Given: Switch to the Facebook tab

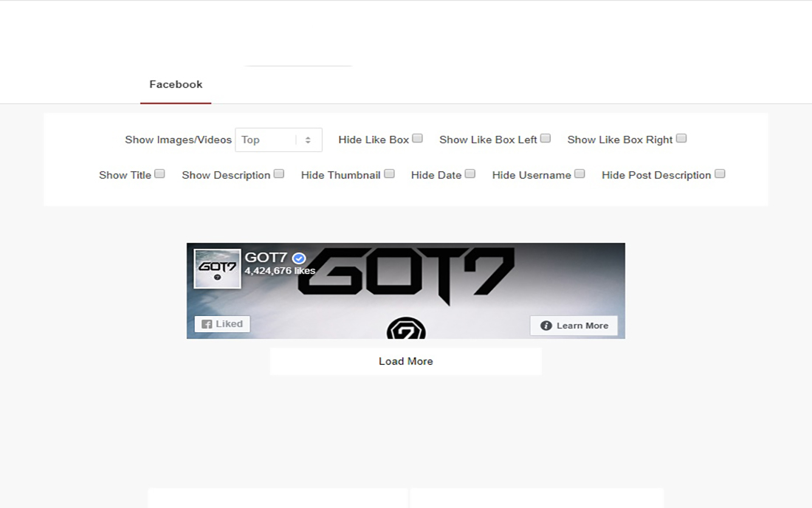Looking at the screenshot, I should (x=176, y=84).
